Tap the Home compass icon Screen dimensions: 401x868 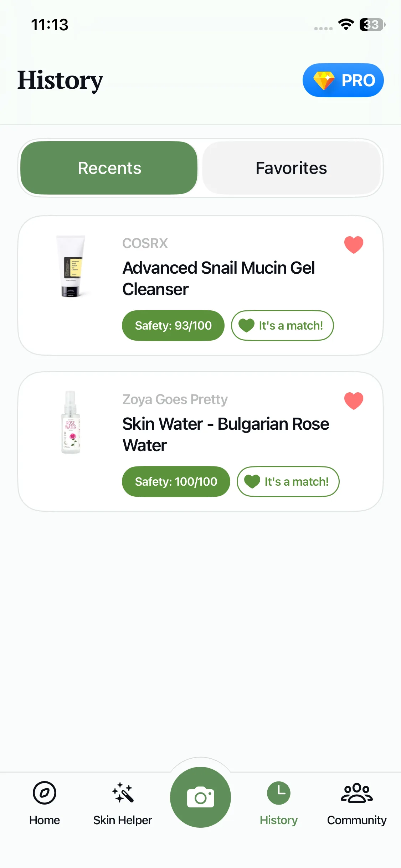point(45,793)
